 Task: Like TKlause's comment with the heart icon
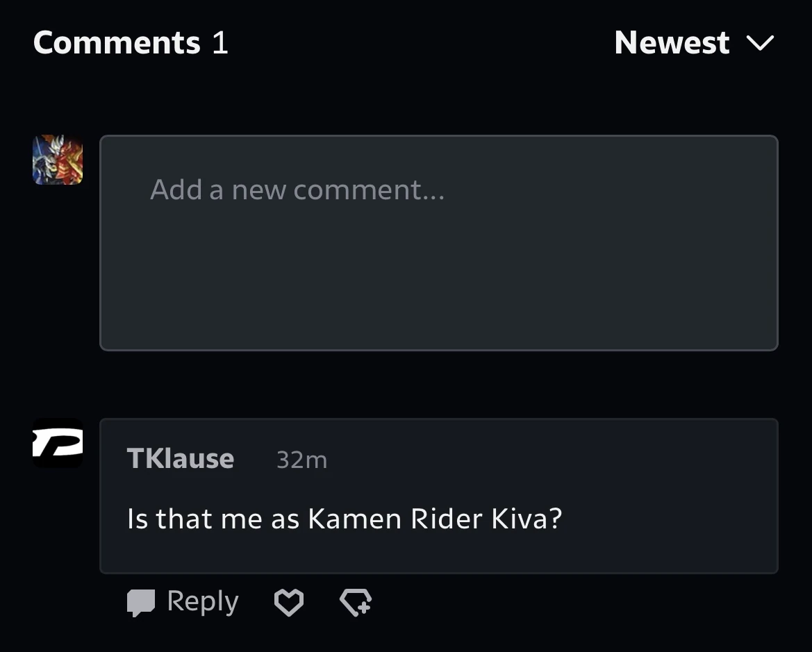(x=289, y=602)
